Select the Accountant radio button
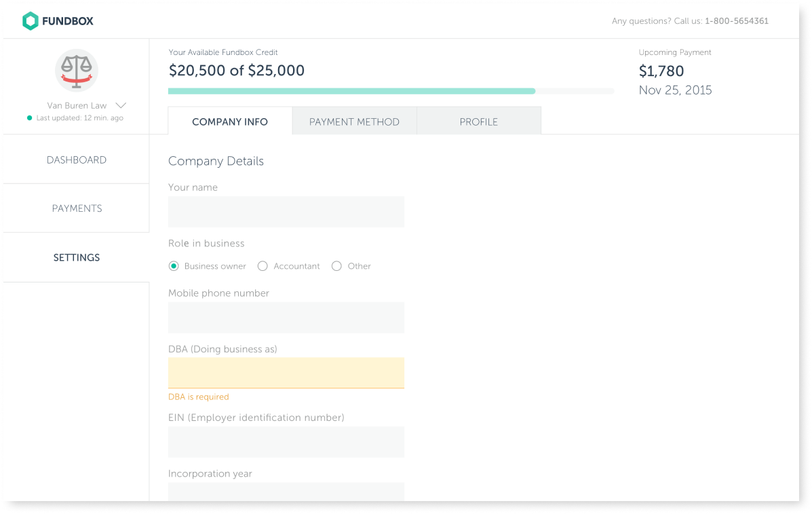Viewport: 812px width, 514px height. tap(263, 266)
